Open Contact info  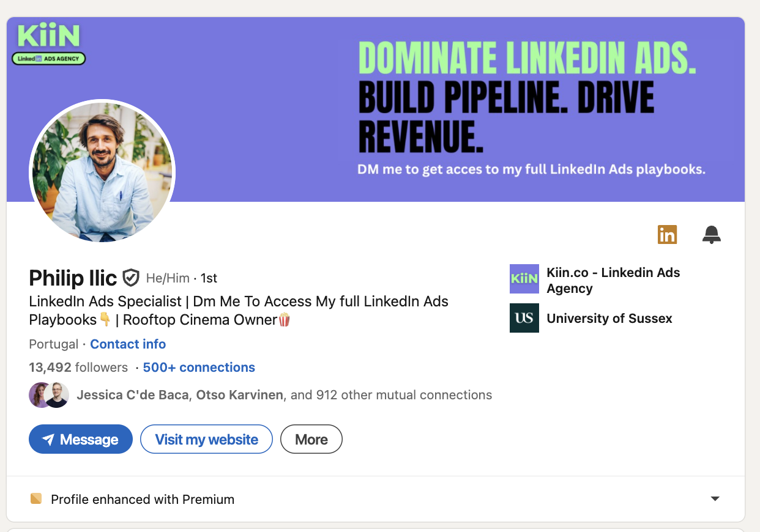128,344
